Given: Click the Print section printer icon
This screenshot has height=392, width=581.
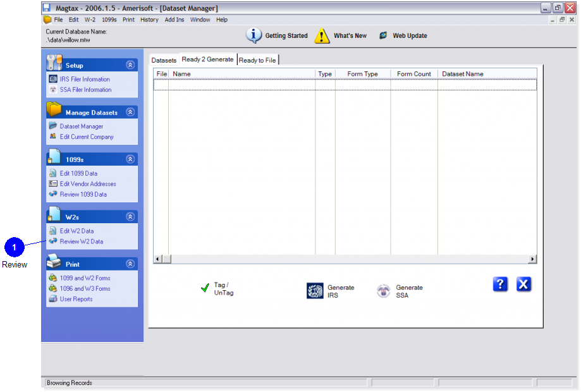Looking at the screenshot, I should 54,261.
